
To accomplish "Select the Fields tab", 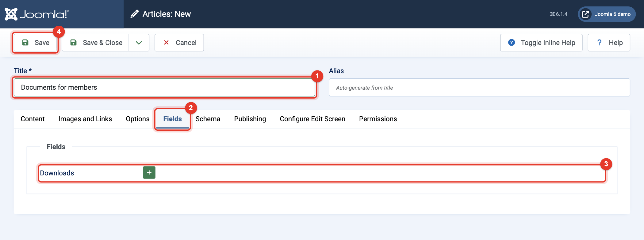I will tap(173, 119).
